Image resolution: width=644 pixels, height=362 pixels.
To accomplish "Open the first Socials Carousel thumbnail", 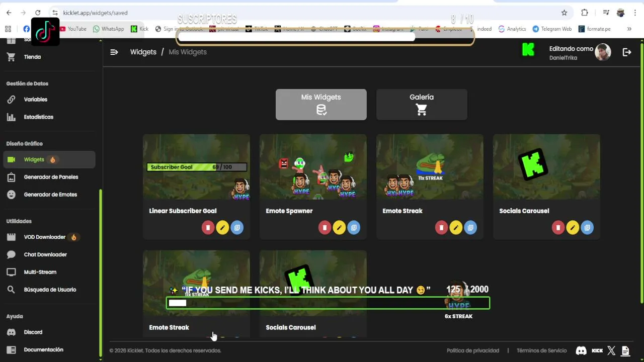I will coord(546,166).
